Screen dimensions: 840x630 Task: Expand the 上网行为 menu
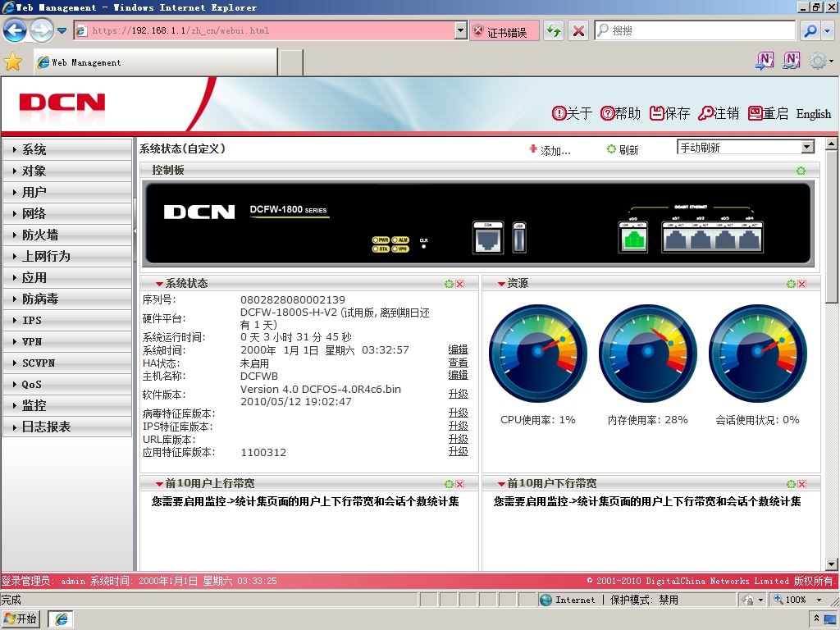[x=67, y=256]
